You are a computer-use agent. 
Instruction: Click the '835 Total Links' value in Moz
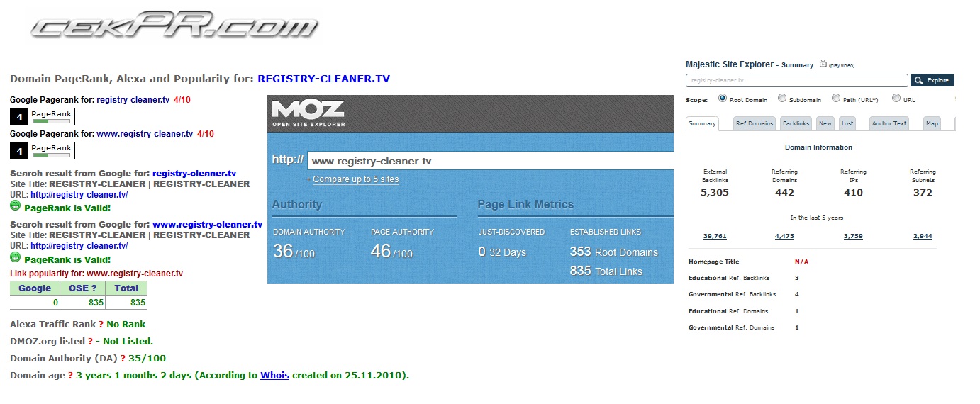coord(606,271)
